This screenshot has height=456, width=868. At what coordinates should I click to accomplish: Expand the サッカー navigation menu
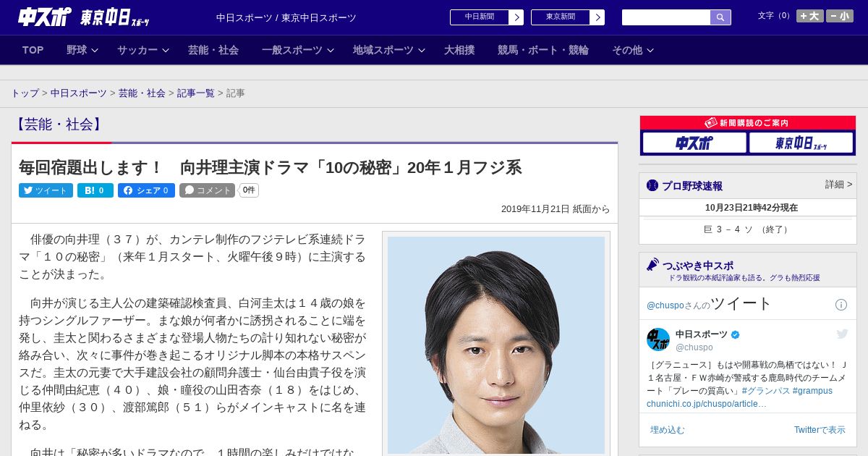click(143, 50)
